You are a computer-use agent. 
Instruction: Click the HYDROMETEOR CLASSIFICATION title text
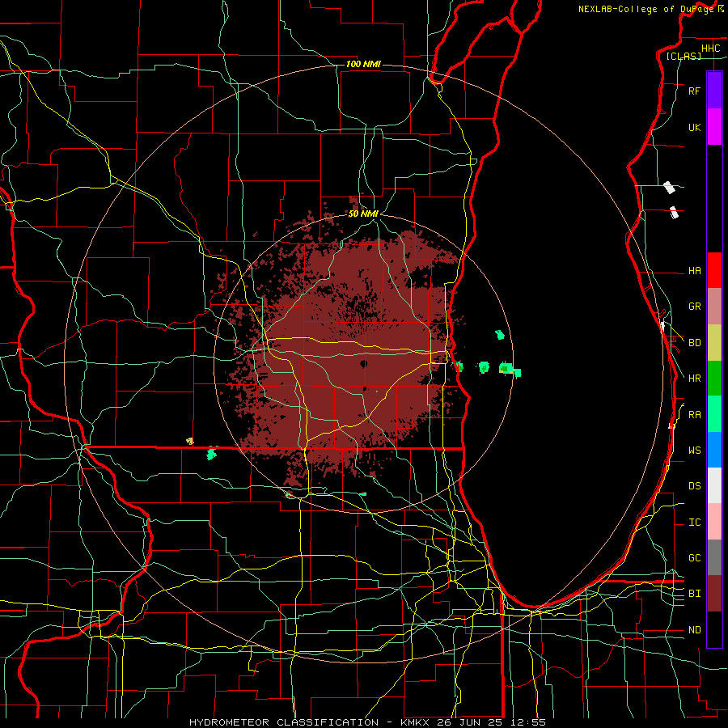click(x=284, y=722)
